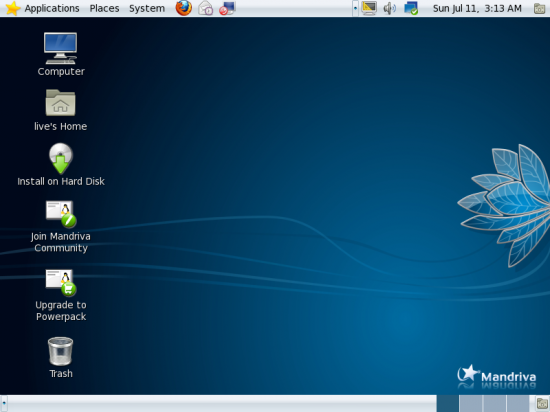Switch to the second workspace
Screen dimensions: 550x412
(471, 404)
